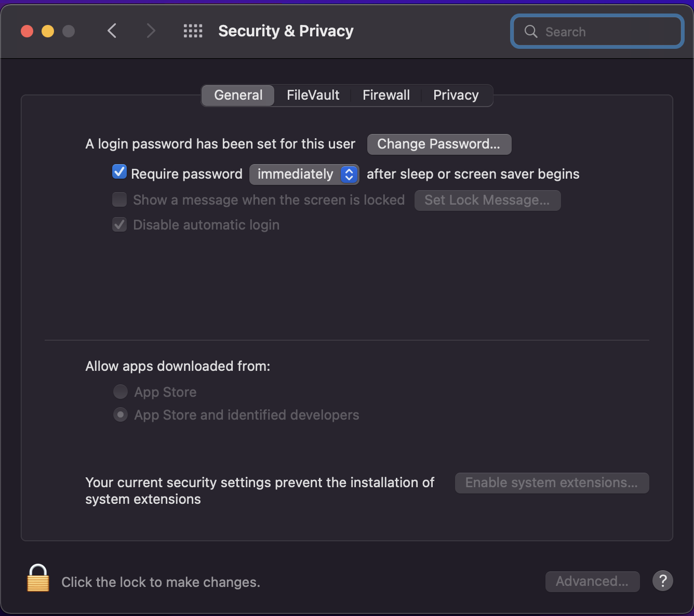Open the immediately password delay dropdown
Screen dimensions: 694x616
(304, 174)
